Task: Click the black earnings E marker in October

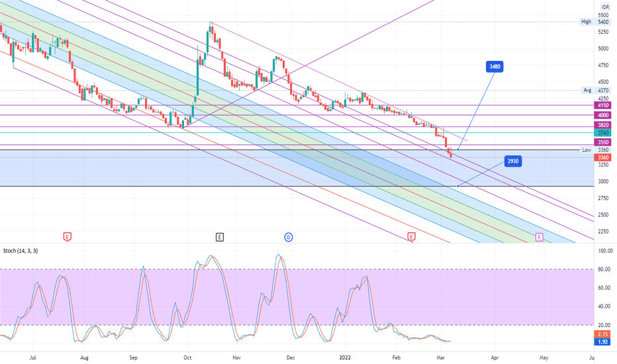Action: tap(220, 237)
